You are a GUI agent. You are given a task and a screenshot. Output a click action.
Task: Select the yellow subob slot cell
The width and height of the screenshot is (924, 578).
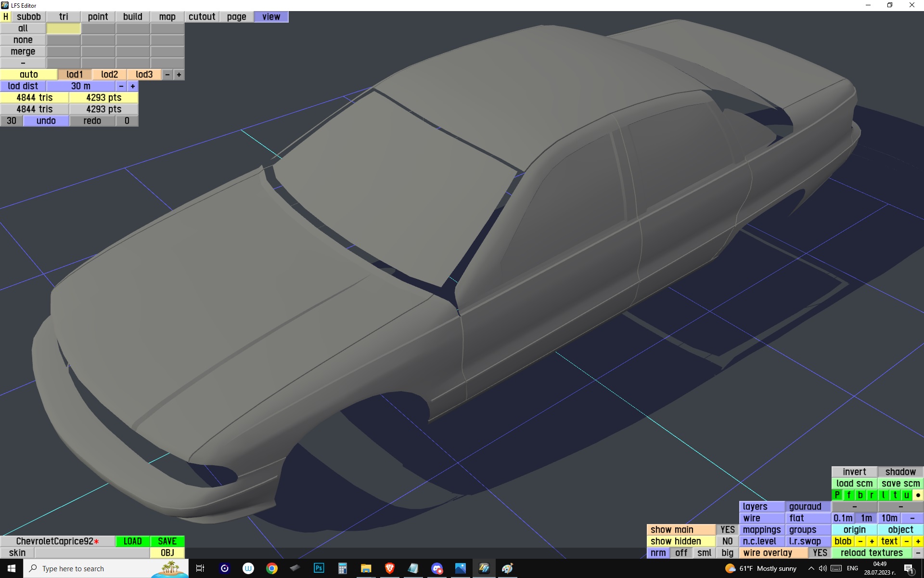[x=64, y=28]
